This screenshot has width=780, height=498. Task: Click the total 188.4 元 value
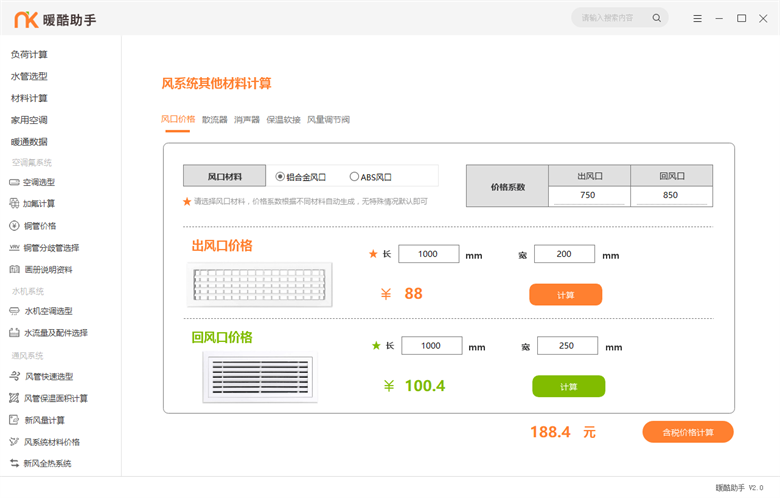tap(563, 432)
